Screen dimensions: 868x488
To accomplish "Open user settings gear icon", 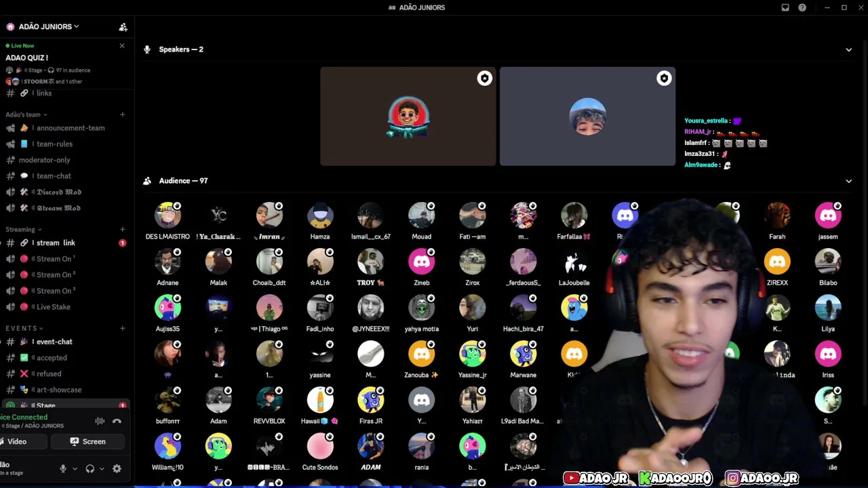I will 117,468.
